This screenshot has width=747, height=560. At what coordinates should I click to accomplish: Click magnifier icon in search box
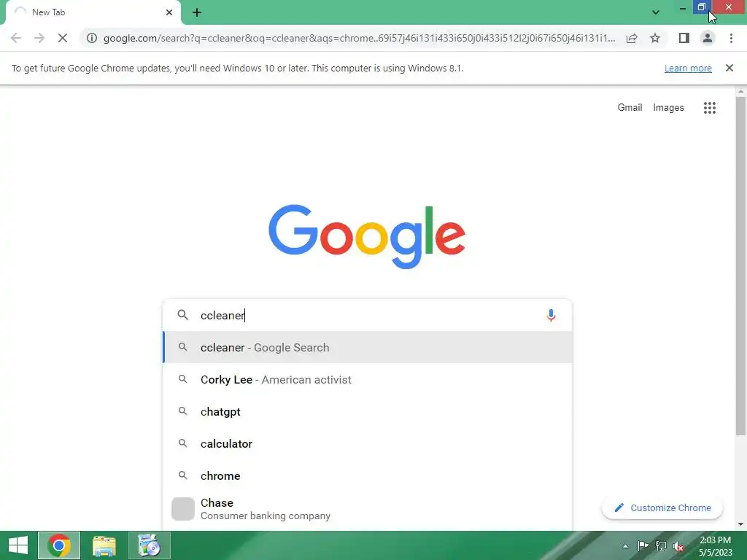click(182, 315)
